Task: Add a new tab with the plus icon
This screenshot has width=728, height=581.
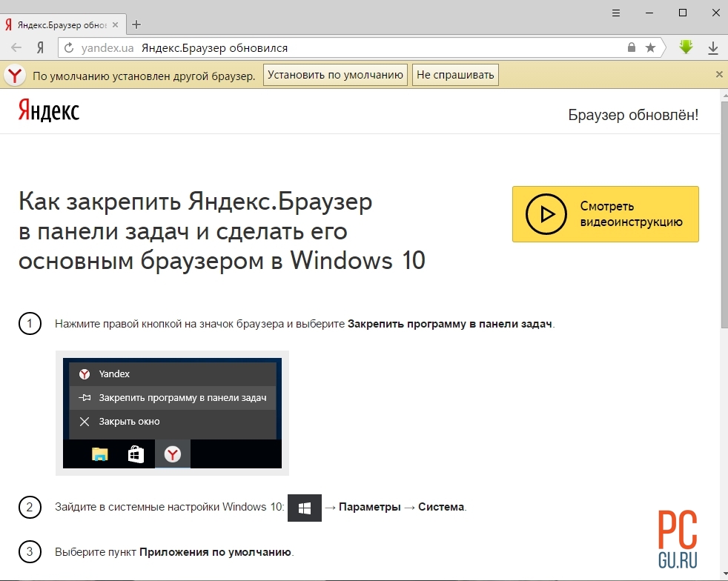Action: (136, 24)
